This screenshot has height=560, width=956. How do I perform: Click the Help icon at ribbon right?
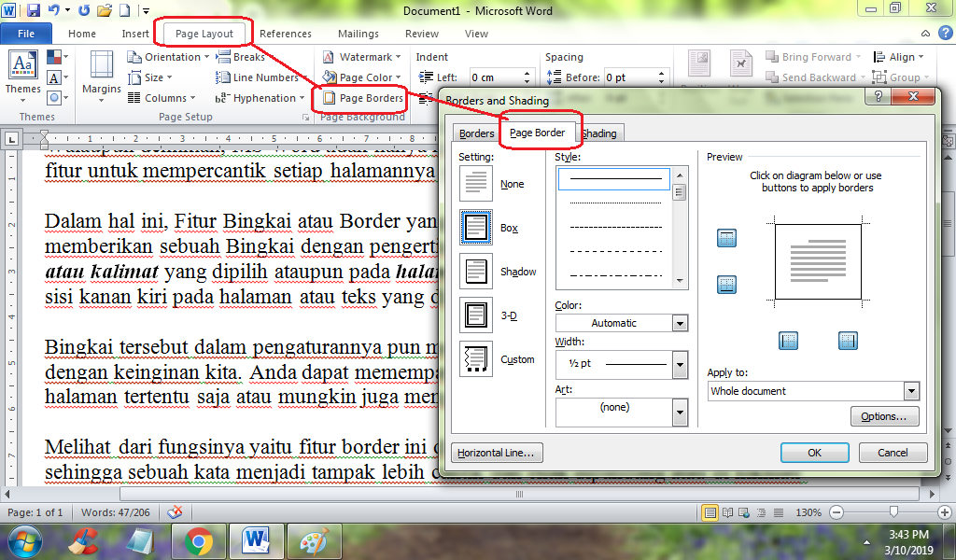tap(945, 33)
